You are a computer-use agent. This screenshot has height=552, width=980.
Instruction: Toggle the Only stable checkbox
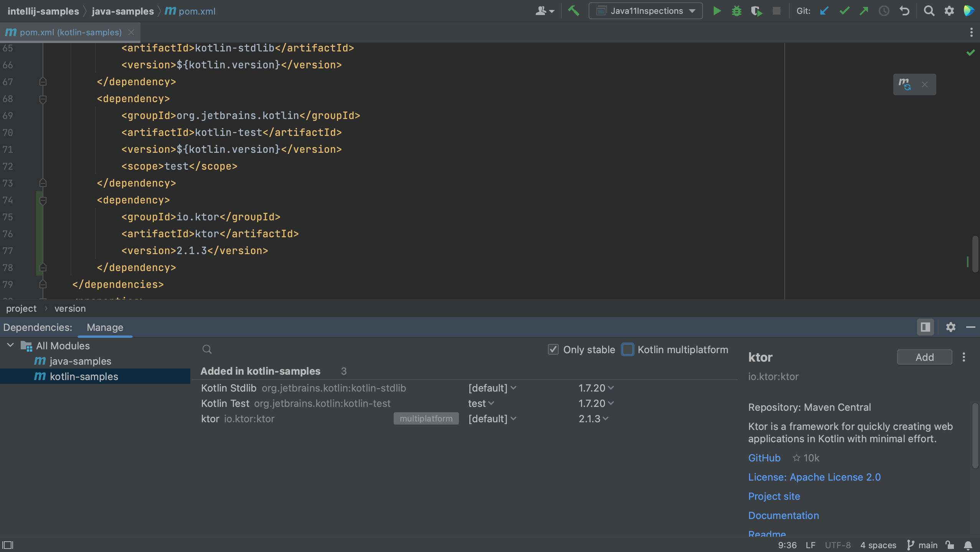[553, 349]
